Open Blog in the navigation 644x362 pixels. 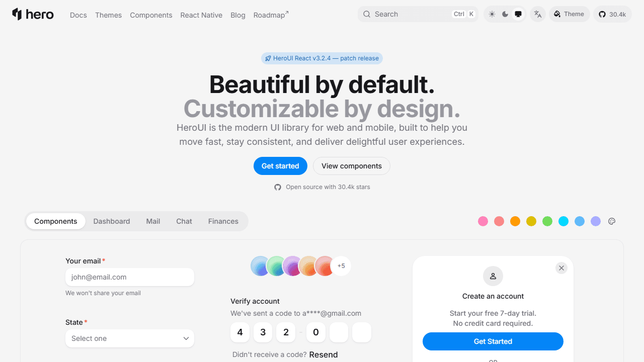[x=238, y=15]
